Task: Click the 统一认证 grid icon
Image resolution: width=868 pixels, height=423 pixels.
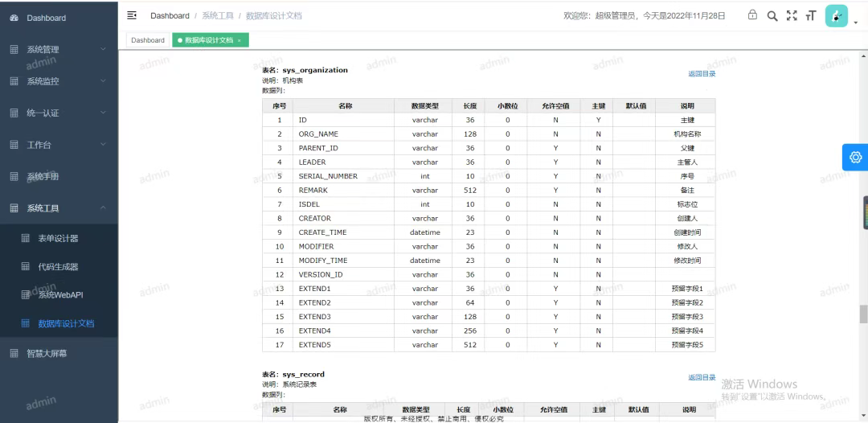Action: click(x=14, y=113)
